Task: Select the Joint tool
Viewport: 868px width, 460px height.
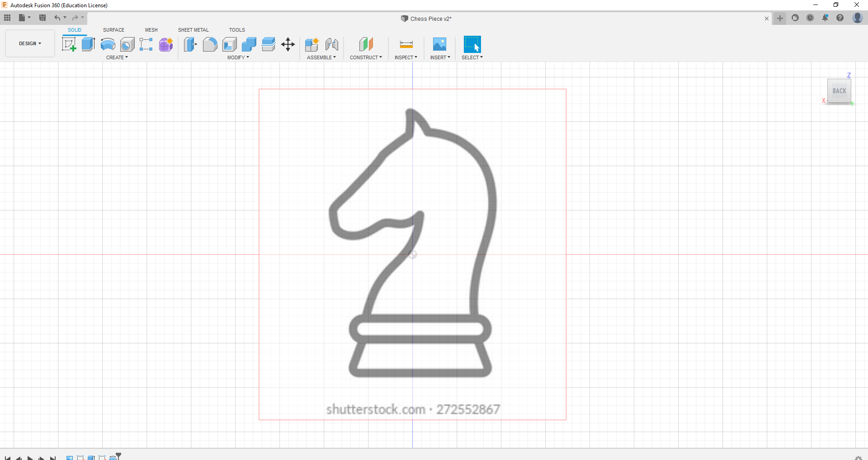Action: [331, 44]
